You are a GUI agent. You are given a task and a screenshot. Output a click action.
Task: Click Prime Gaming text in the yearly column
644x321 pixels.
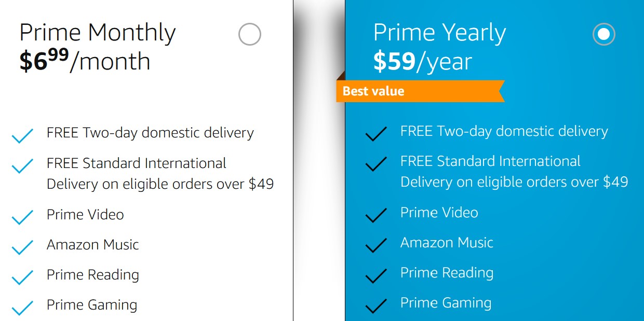(x=446, y=303)
